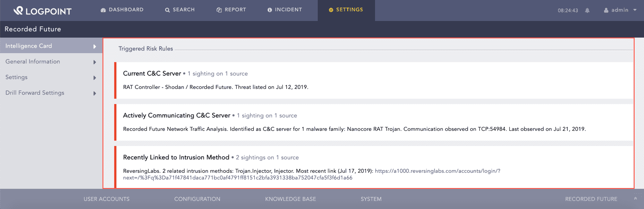Click the Search magnifier icon
The image size is (644, 209).
point(167,10)
